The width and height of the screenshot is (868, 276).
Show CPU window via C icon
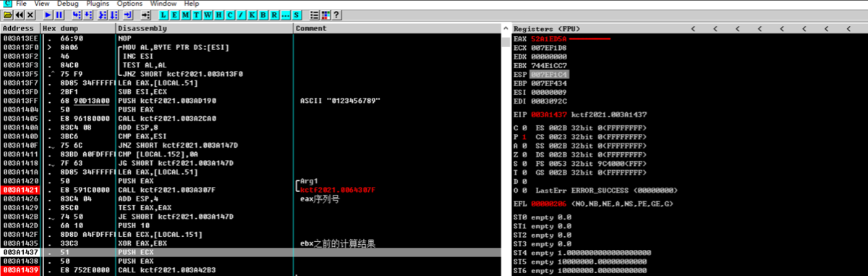[x=229, y=14]
